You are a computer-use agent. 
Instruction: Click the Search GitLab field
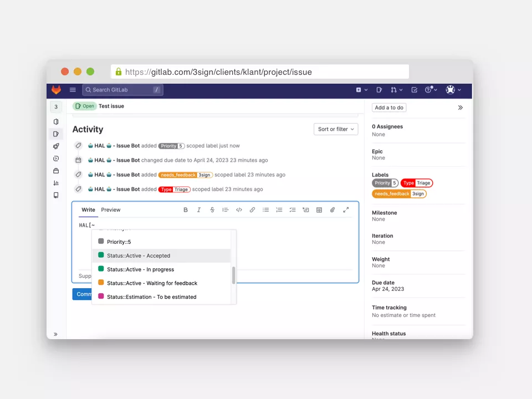(122, 90)
